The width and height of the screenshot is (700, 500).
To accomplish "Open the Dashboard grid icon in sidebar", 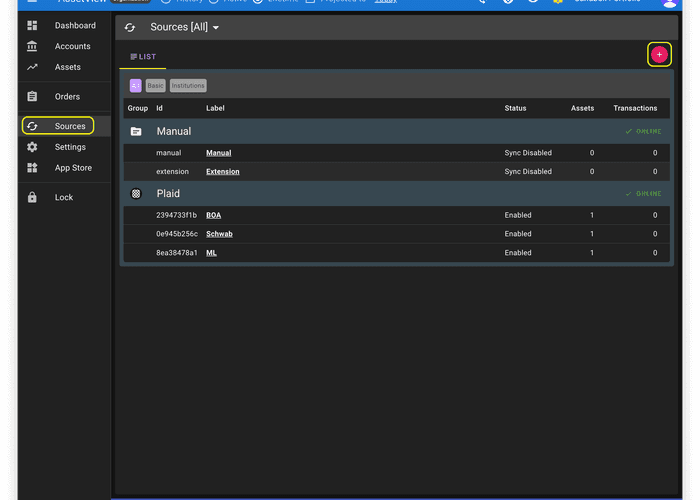I will (32, 25).
